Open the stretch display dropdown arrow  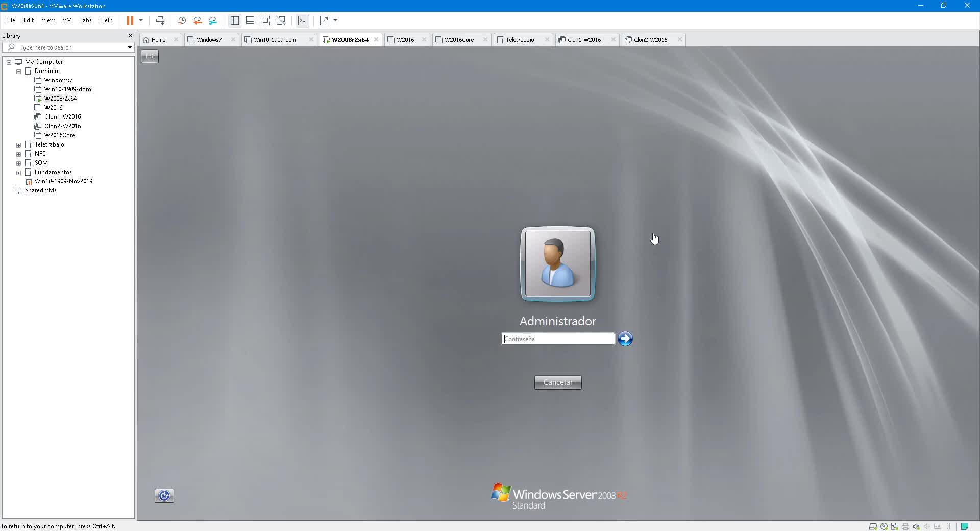click(335, 20)
